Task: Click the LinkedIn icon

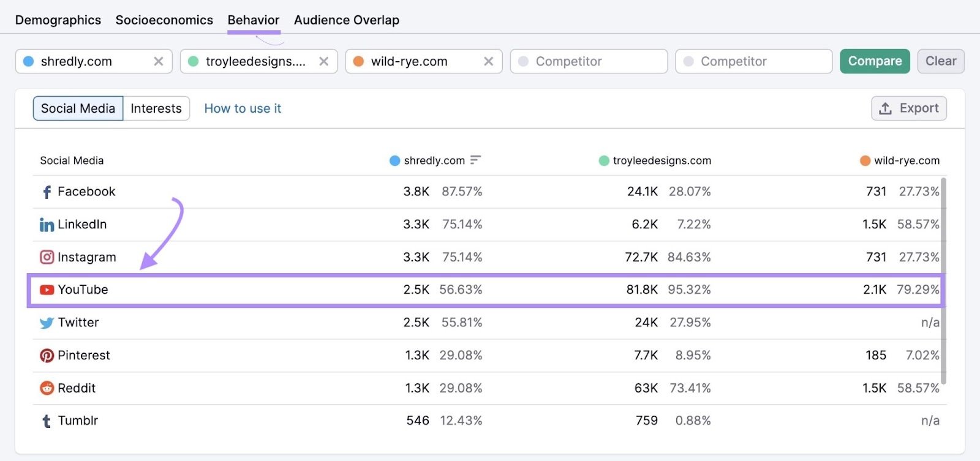Action: [x=47, y=225]
